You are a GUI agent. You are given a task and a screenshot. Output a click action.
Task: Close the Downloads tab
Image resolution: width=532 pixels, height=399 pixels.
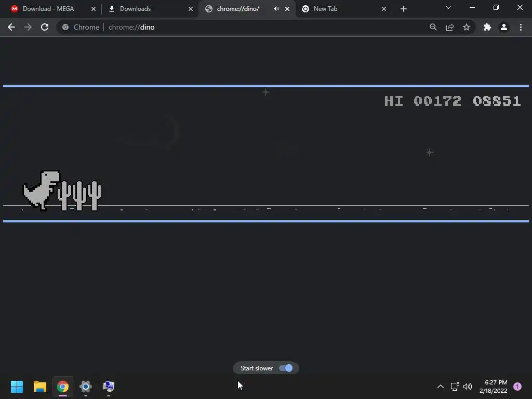[191, 9]
